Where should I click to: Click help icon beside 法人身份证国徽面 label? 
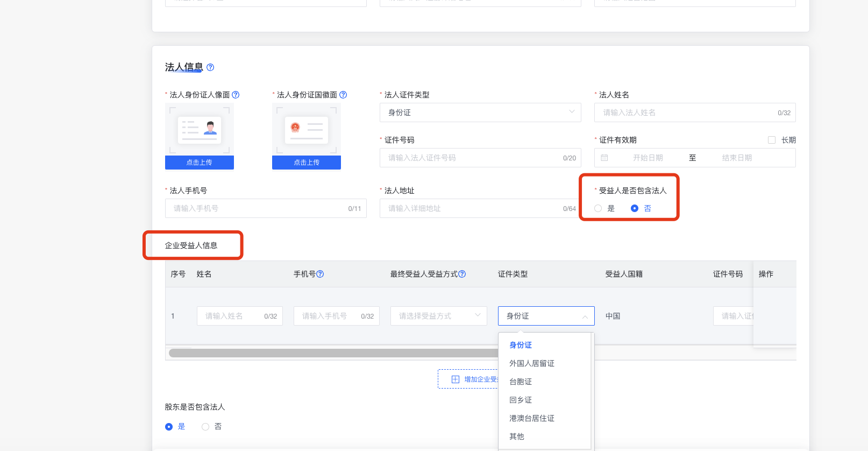(x=343, y=95)
